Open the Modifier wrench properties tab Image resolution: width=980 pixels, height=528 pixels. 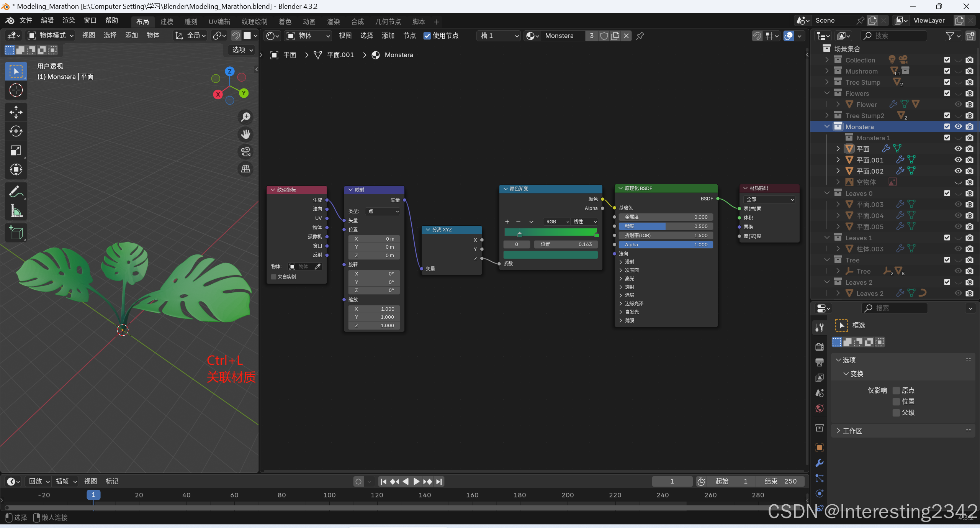pyautogui.click(x=820, y=463)
